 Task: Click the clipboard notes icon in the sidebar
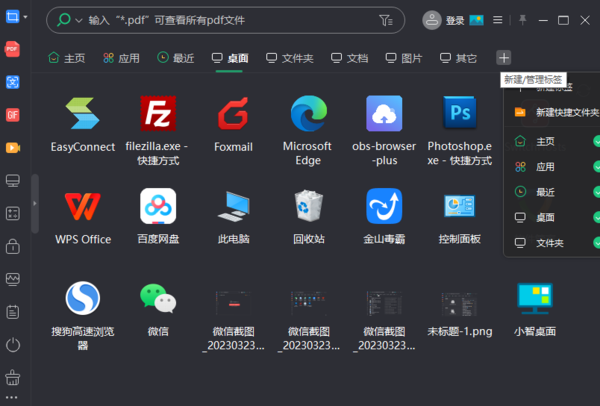(x=13, y=312)
